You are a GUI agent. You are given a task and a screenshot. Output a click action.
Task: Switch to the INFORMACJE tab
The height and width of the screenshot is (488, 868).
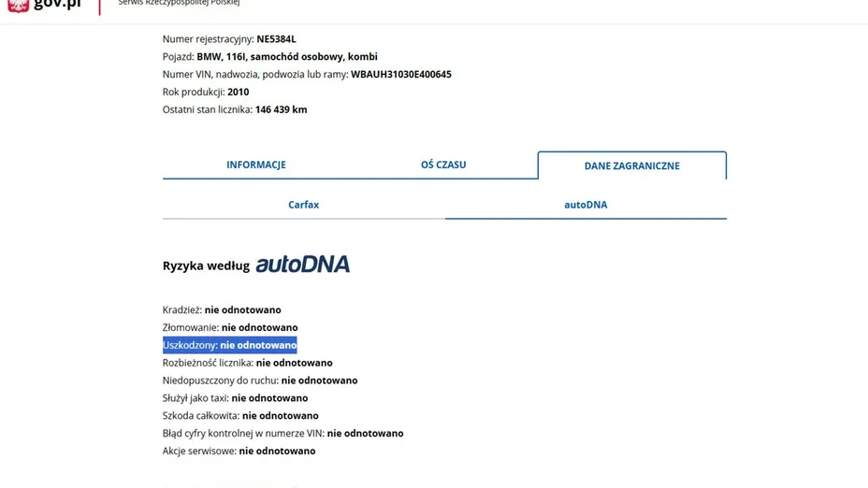[255, 165]
